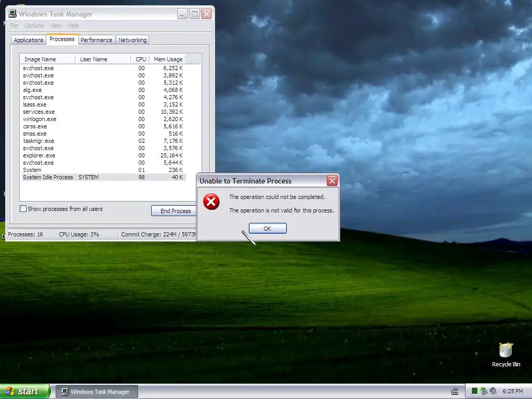
Task: Select svchost.exe using 3,576 K memory
Action: coord(103,148)
